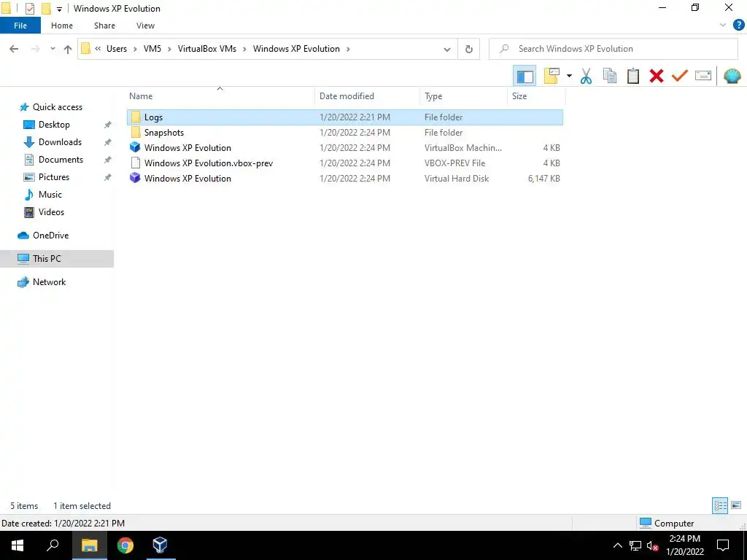
Task: Click the Search Windows XP Evolution field
Action: (614, 49)
